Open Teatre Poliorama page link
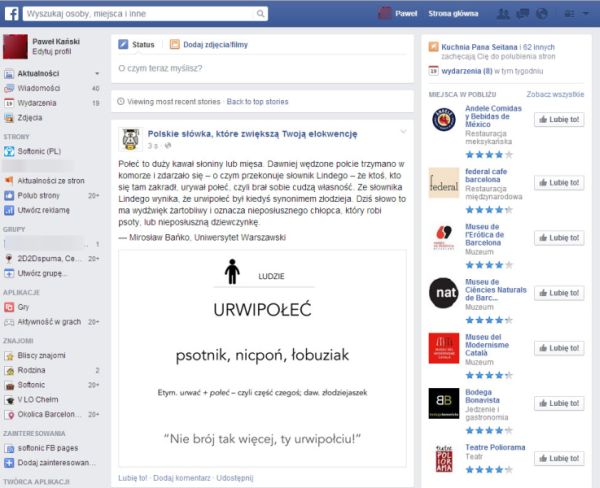The image size is (600, 488). pos(495,447)
